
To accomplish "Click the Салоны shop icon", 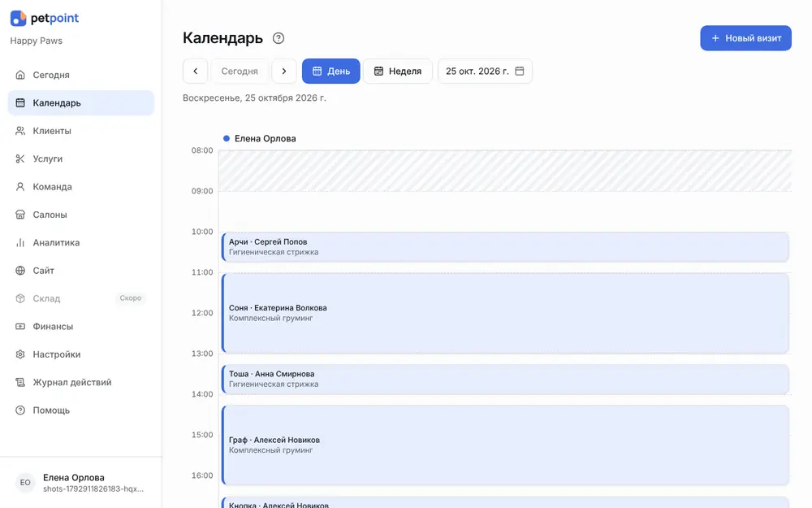I will pyautogui.click(x=20, y=215).
